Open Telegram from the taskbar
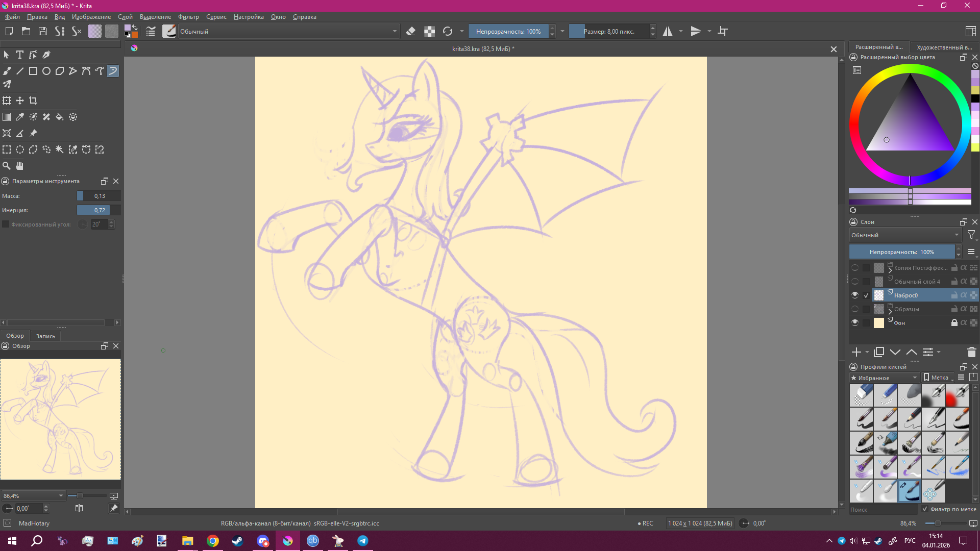The height and width of the screenshot is (551, 980). coord(363,541)
